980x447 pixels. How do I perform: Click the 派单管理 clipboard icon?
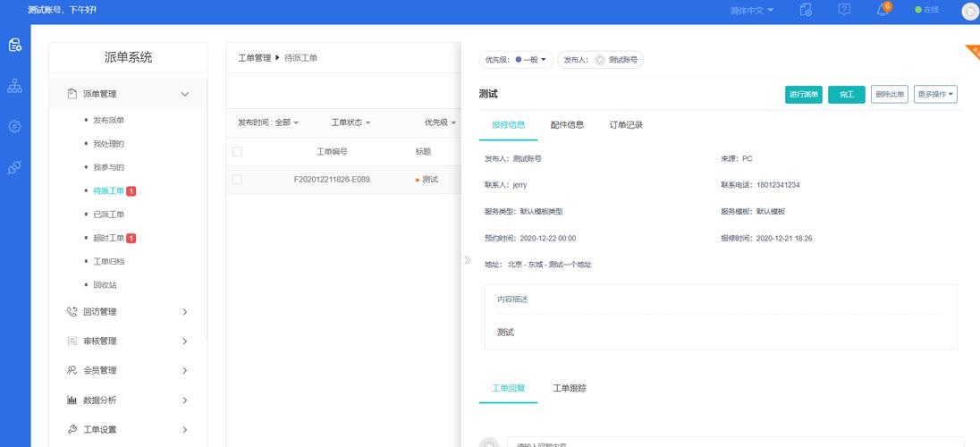(72, 94)
